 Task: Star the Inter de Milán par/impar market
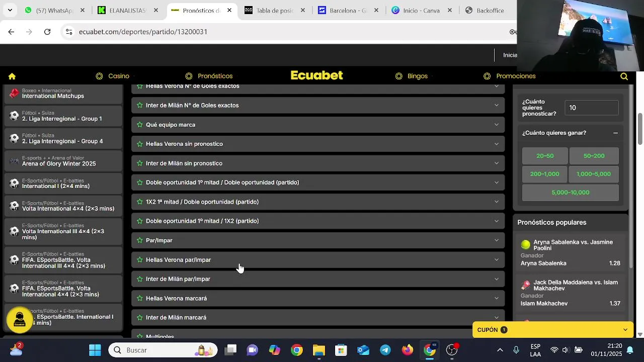point(140,279)
